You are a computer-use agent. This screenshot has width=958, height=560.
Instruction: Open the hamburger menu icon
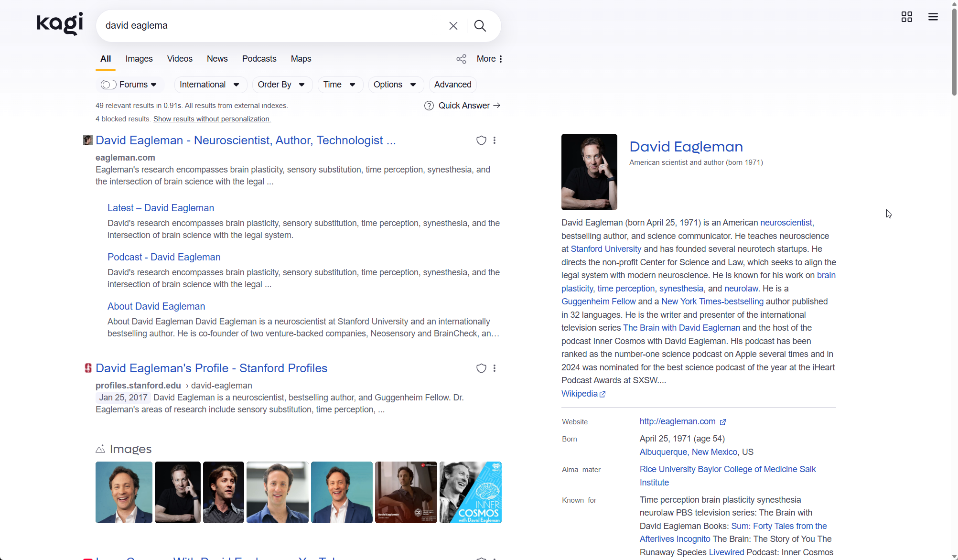[933, 17]
